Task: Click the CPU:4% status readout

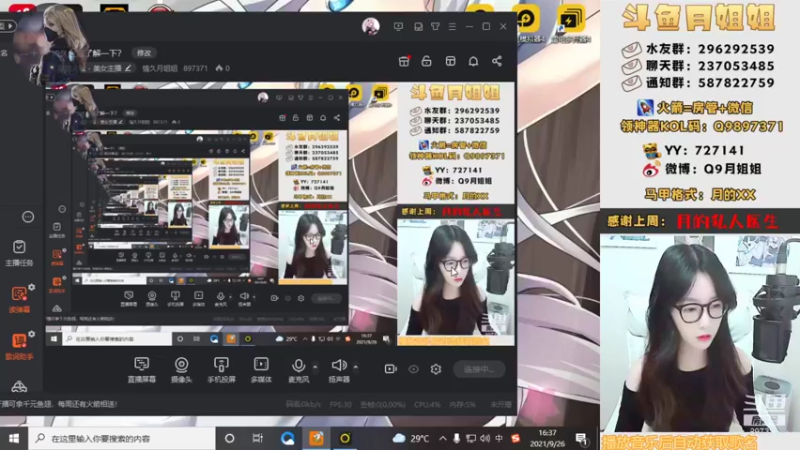Action: 428,404
